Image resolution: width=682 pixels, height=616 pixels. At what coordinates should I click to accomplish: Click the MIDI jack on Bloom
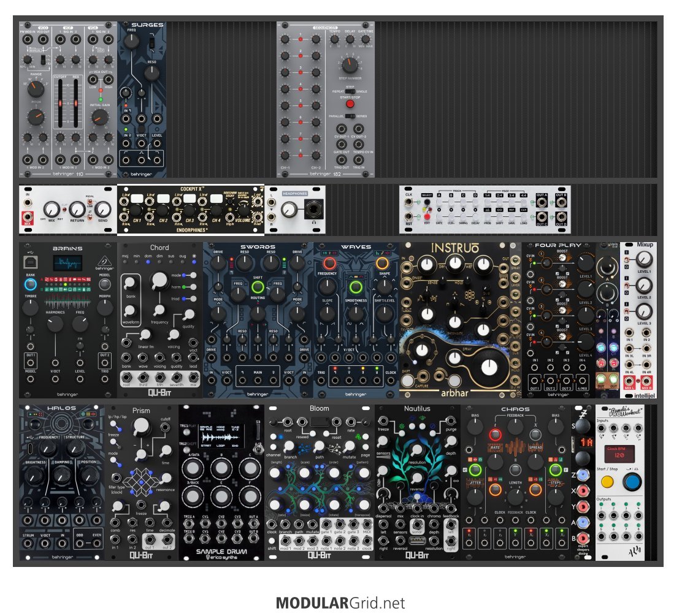coord(367,524)
